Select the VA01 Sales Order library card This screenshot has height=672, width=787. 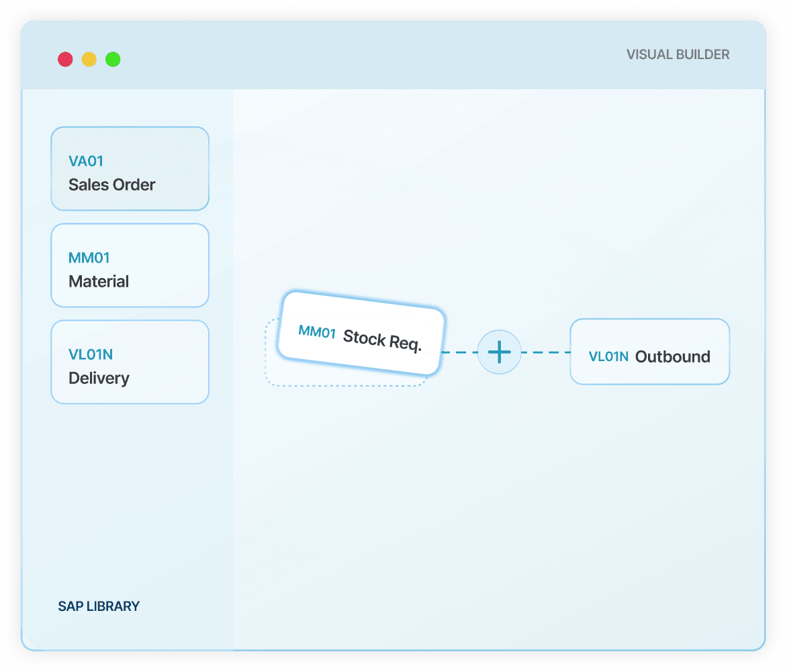pos(130,169)
